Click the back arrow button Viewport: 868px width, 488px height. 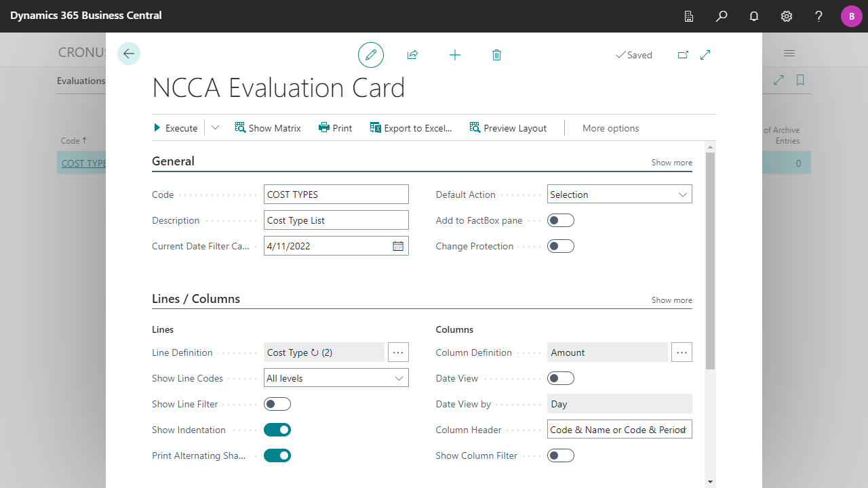(129, 54)
